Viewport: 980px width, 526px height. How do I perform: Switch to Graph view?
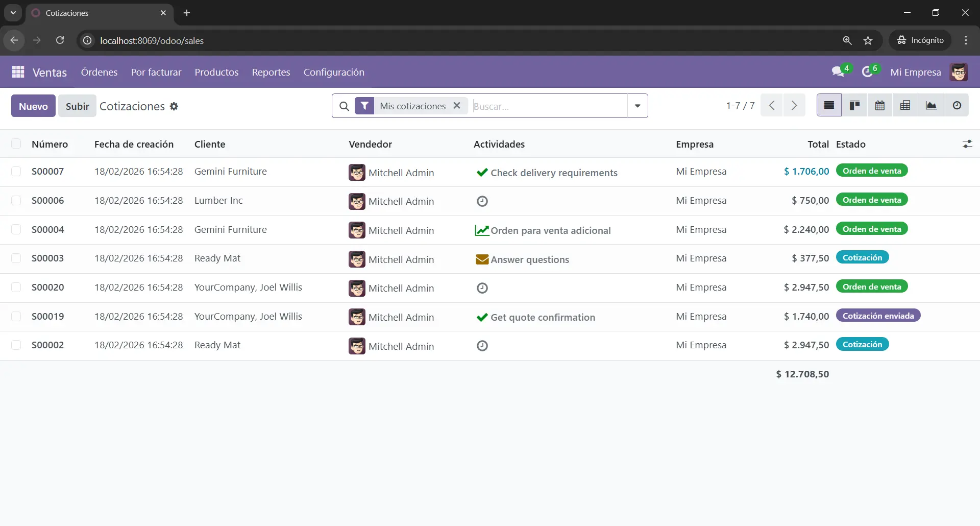click(x=931, y=106)
